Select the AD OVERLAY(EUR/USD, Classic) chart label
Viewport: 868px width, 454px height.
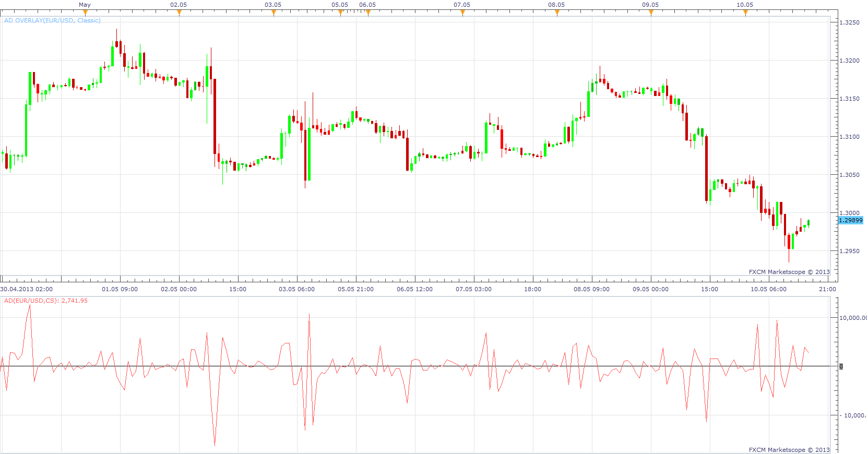pos(52,20)
